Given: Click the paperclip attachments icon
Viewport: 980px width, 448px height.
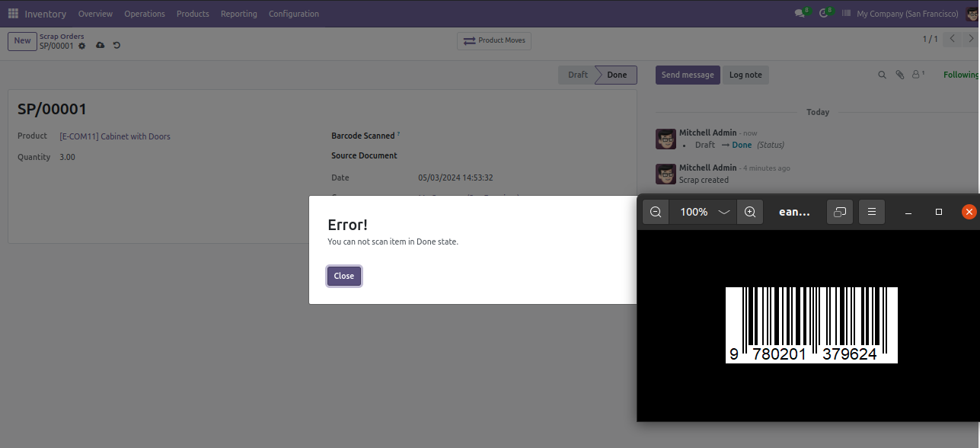Looking at the screenshot, I should [899, 75].
